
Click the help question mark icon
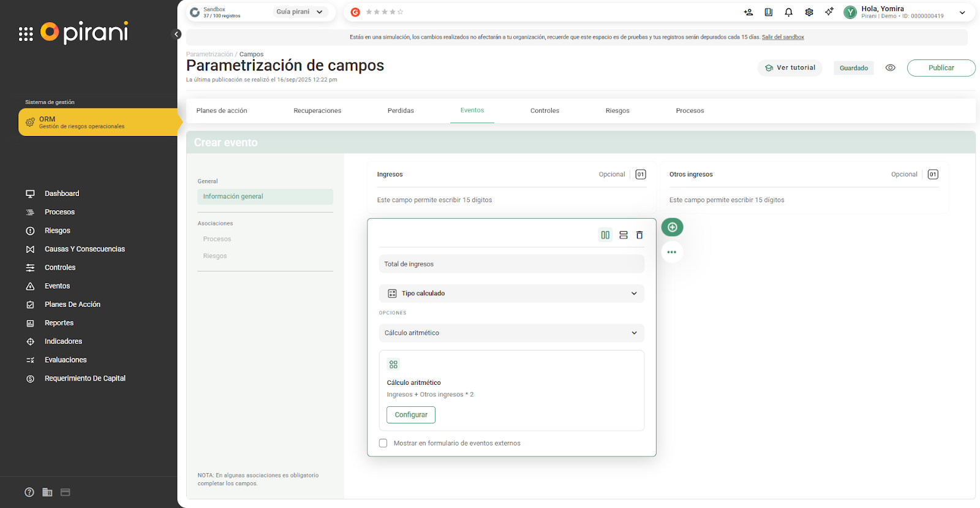(29, 492)
